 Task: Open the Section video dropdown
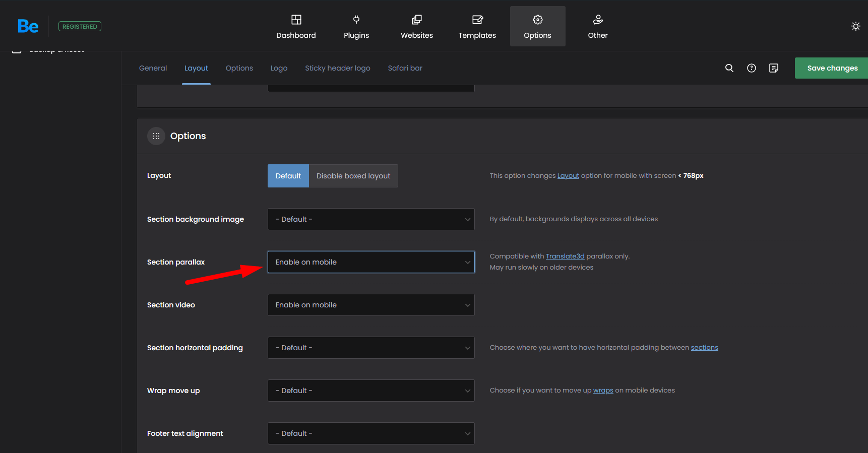tap(371, 305)
